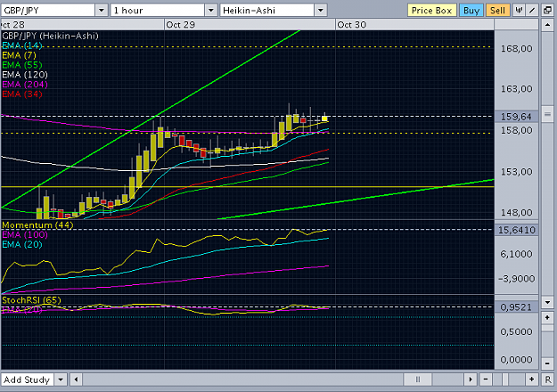557x392 pixels.
Task: Click the 0,5000 StochRSI axis label
Action: point(517,331)
